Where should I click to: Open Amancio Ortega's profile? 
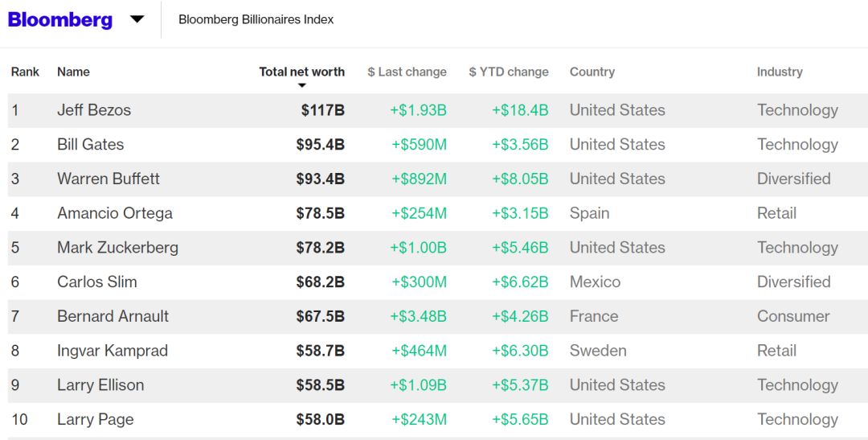click(115, 213)
